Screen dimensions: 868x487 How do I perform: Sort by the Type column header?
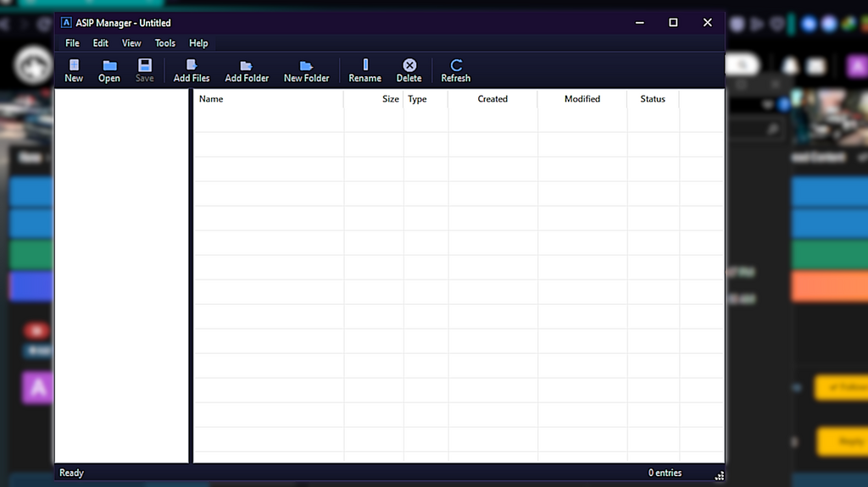point(426,99)
